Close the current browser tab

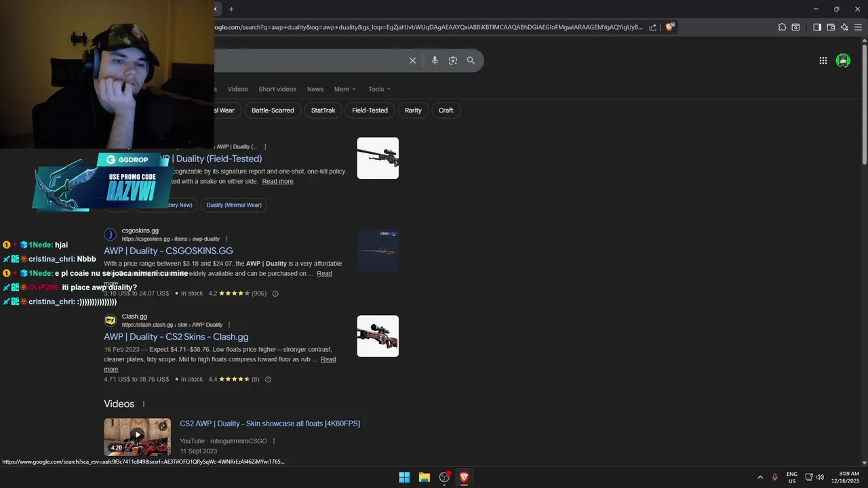216,9
